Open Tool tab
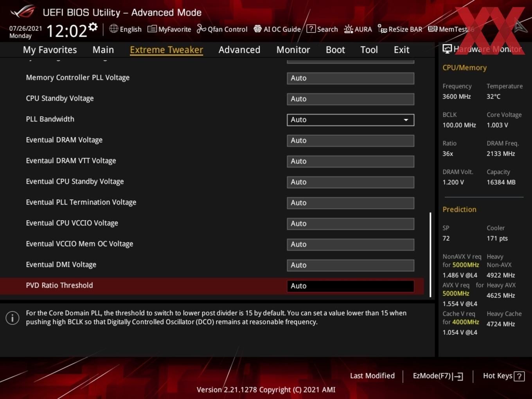 (369, 50)
